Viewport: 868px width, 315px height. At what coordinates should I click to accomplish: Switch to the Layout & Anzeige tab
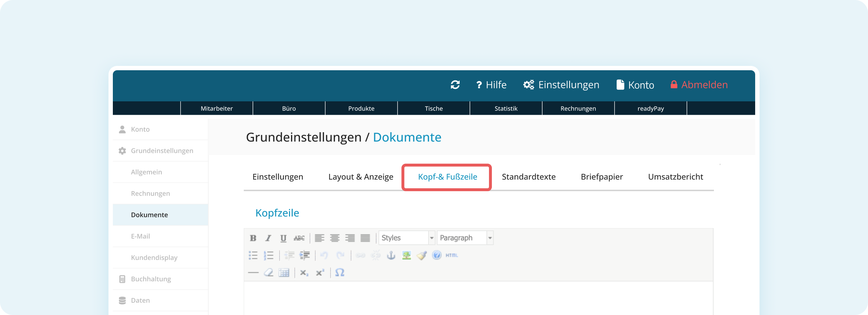(x=361, y=177)
